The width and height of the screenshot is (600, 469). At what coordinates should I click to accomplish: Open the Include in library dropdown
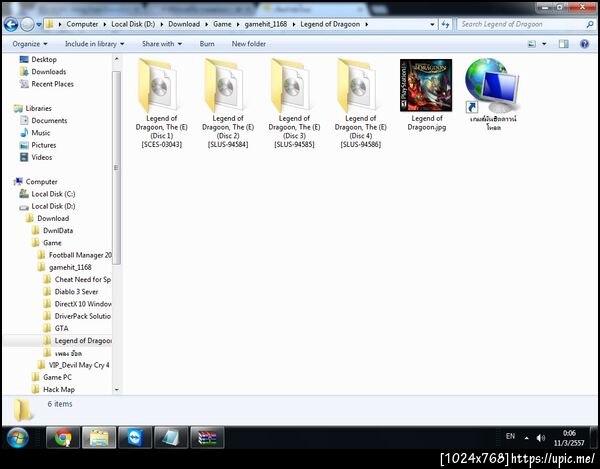[x=95, y=44]
